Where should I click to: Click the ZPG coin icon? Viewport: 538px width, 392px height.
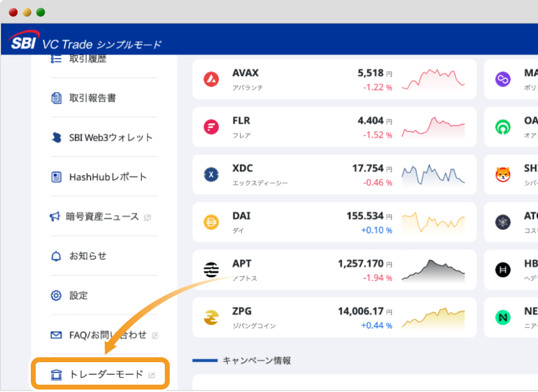[x=211, y=317]
